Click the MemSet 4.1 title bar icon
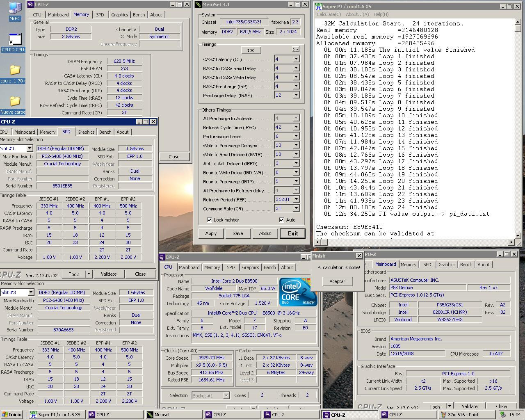This screenshot has width=525, height=420. [198, 5]
